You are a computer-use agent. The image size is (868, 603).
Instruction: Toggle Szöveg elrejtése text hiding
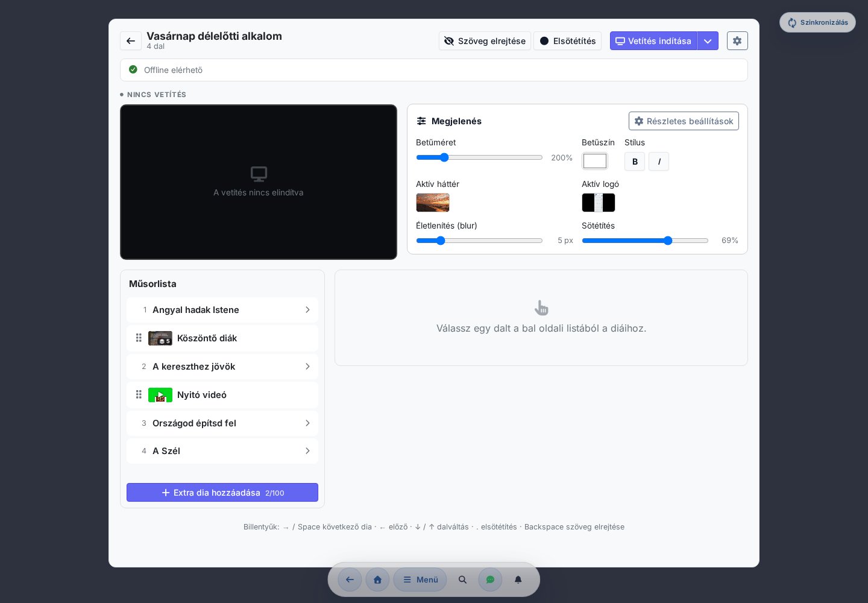point(485,41)
